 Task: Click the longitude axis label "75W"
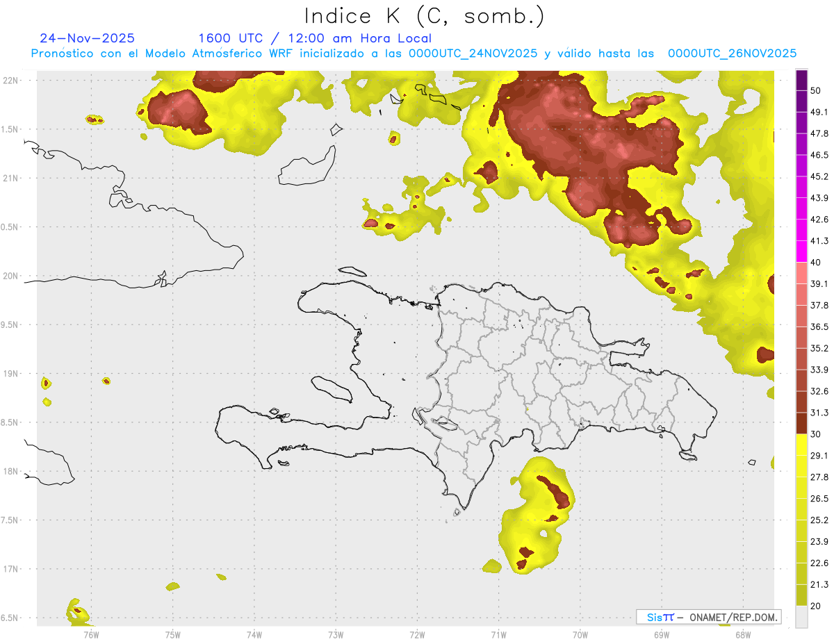[x=172, y=635]
